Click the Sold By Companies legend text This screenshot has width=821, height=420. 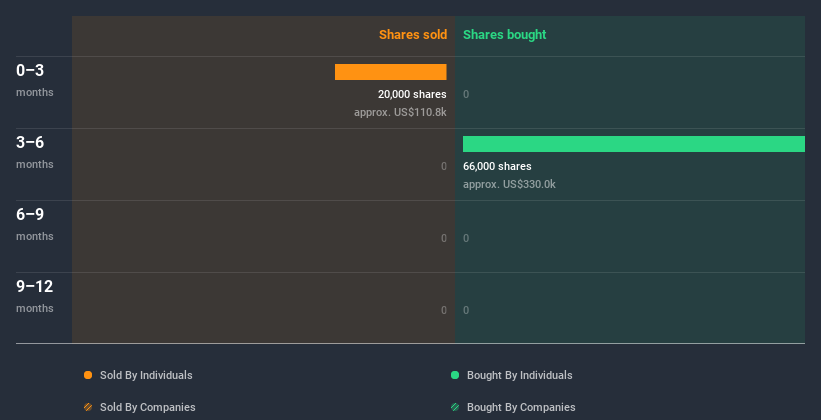point(148,407)
